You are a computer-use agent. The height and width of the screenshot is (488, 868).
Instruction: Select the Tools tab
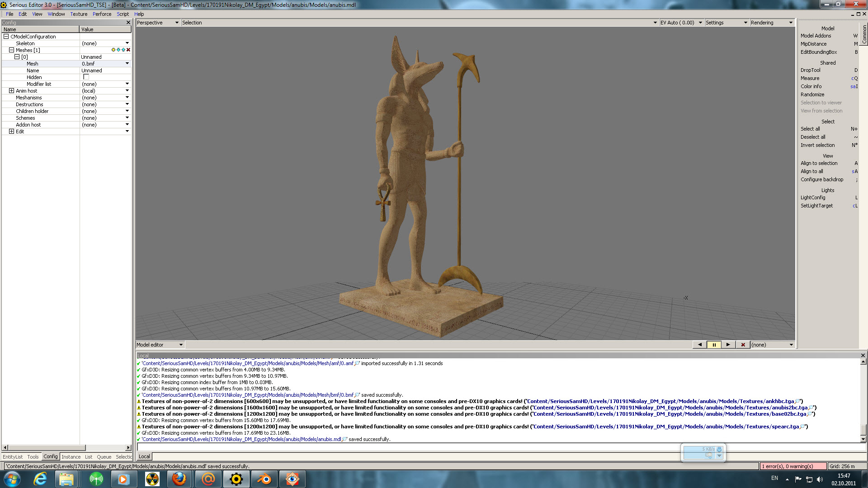[33, 457]
